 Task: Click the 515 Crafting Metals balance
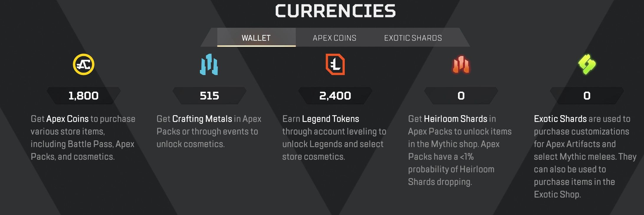[209, 96]
